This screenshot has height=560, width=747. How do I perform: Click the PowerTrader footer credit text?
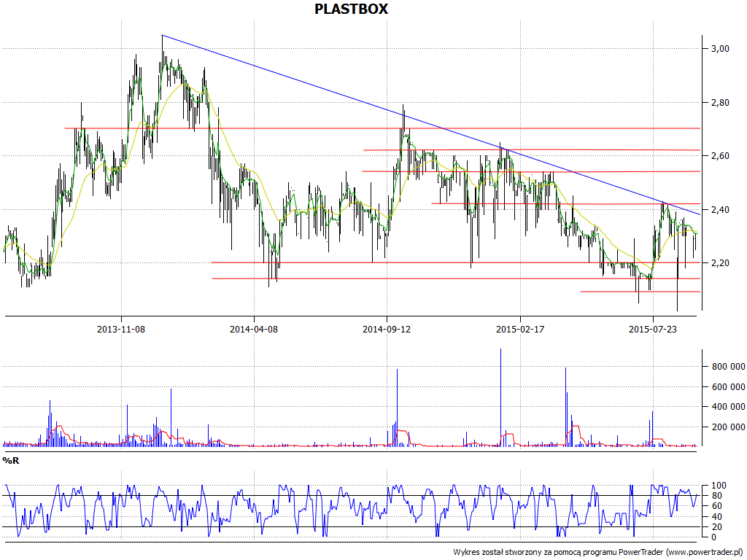pos(598,552)
